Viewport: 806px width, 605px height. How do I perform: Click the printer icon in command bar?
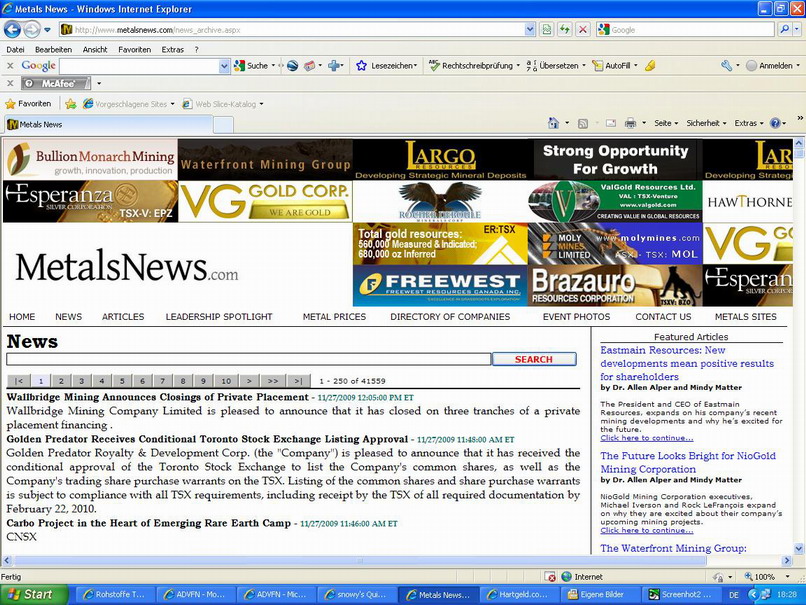[x=630, y=123]
